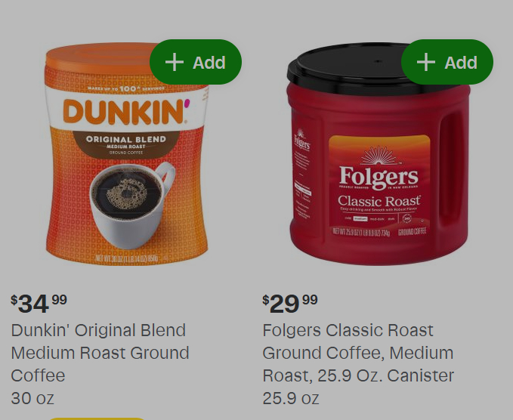Click the yellow badge below Dunkin' listing
The height and width of the screenshot is (420, 513).
[97, 418]
